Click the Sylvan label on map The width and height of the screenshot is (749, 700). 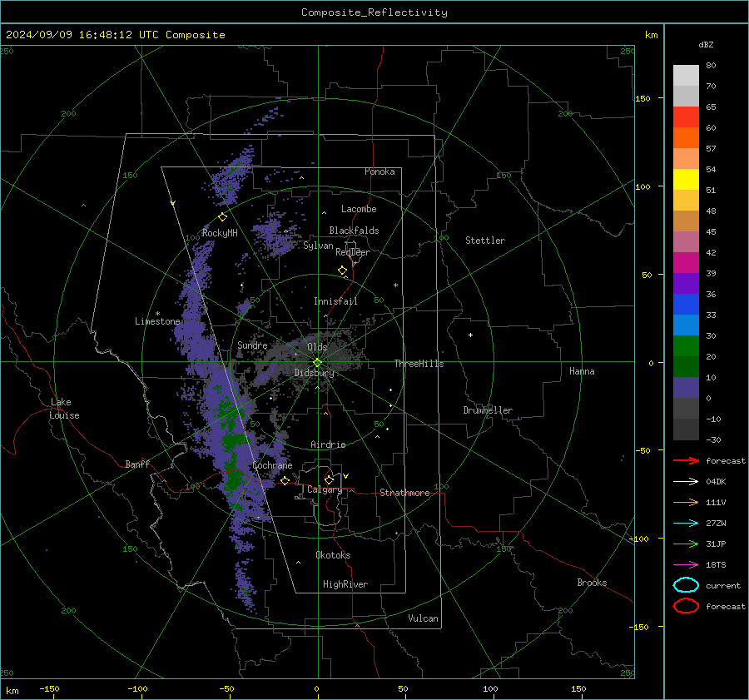click(x=318, y=246)
